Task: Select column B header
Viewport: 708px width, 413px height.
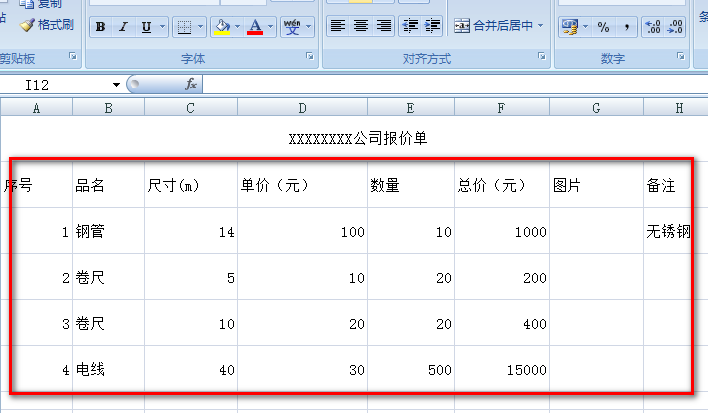Action: pyautogui.click(x=108, y=108)
